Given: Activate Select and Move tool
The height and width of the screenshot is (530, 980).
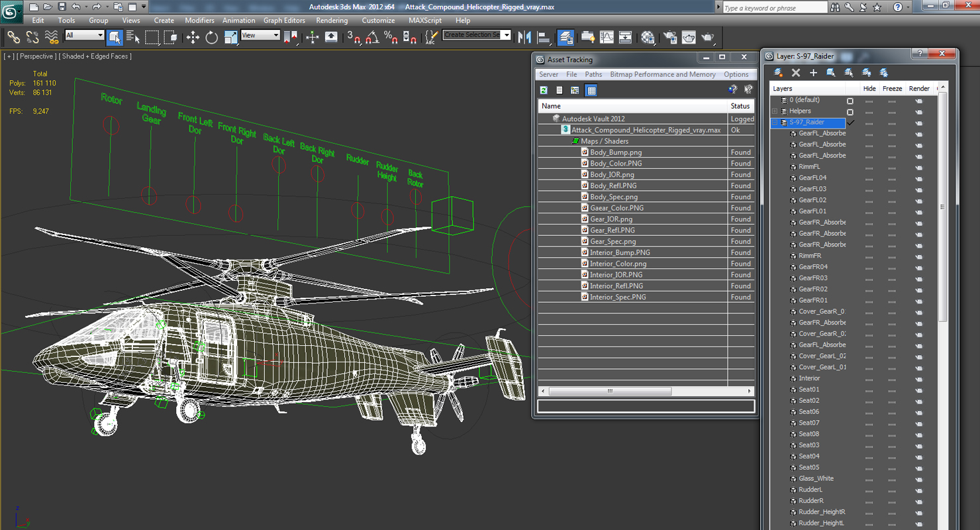Looking at the screenshot, I should (193, 37).
